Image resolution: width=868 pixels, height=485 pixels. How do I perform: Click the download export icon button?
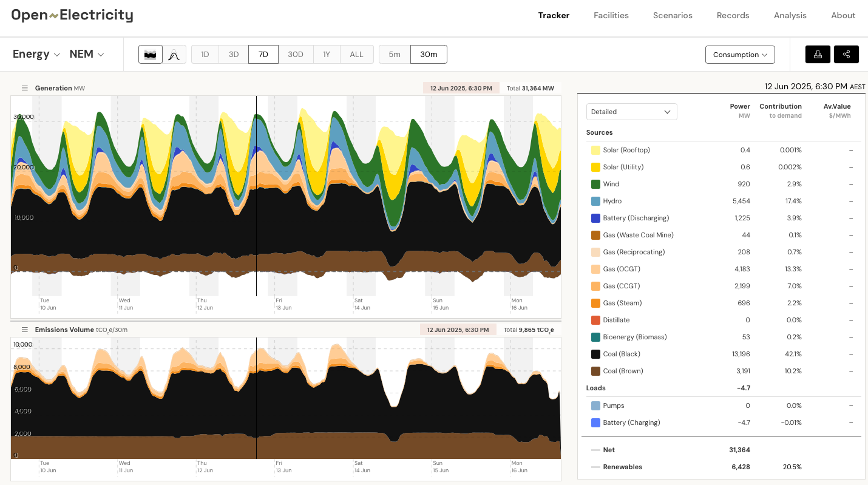[818, 55]
